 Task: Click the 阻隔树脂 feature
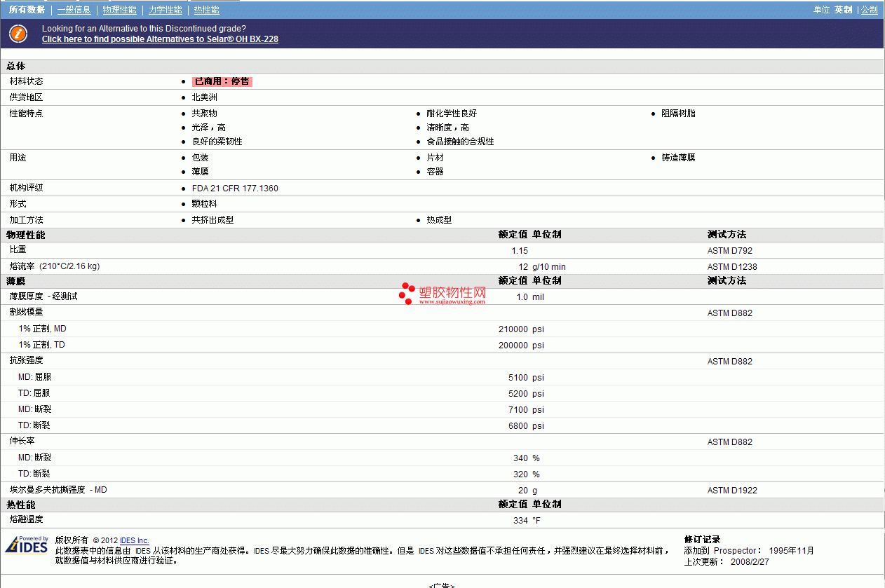coord(679,114)
